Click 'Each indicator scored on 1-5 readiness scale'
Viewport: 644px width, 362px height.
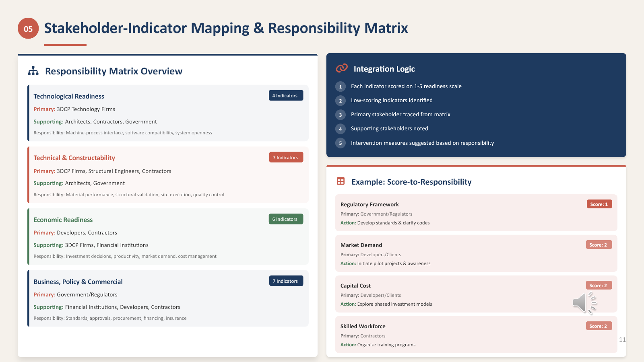pos(406,86)
